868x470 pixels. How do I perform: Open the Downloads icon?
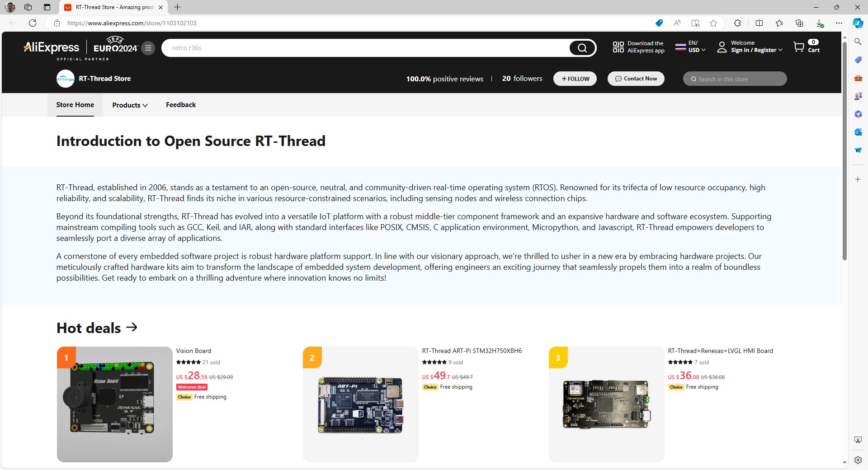[x=820, y=23]
